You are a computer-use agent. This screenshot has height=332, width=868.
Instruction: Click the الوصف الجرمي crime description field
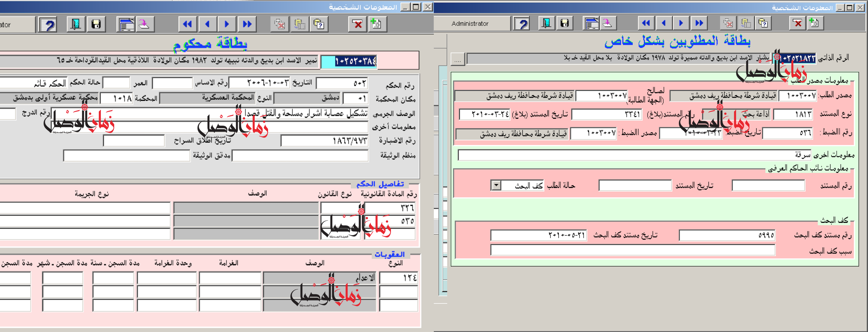[209, 113]
